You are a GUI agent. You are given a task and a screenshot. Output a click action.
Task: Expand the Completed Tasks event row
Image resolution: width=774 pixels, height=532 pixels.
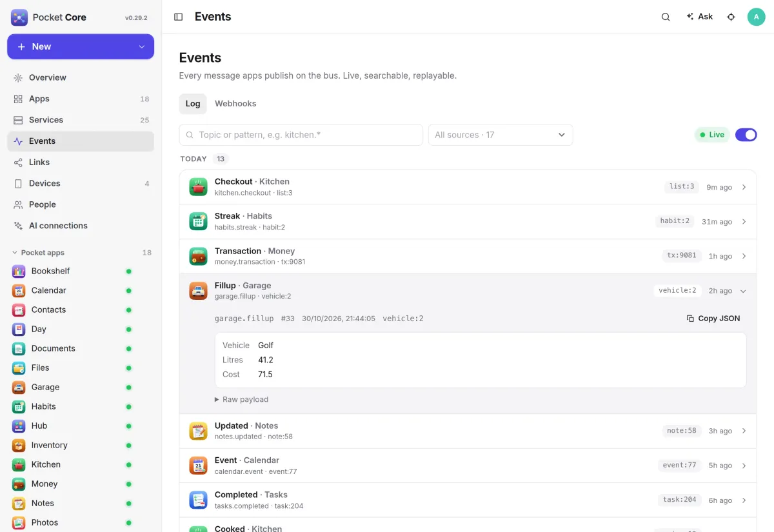pos(468,500)
